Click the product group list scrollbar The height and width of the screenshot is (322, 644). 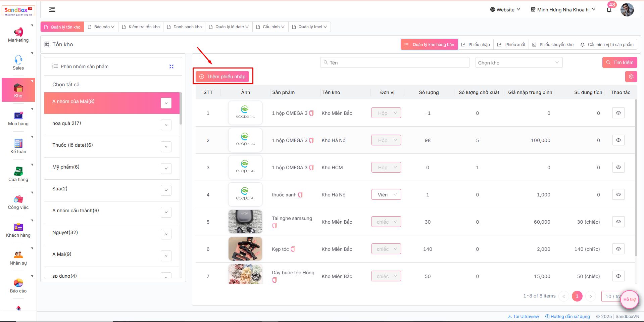(x=181, y=111)
